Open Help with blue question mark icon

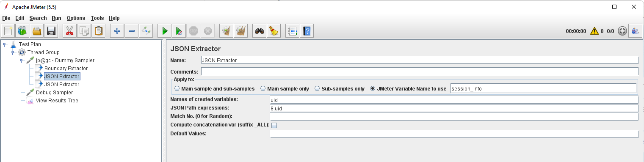307,31
